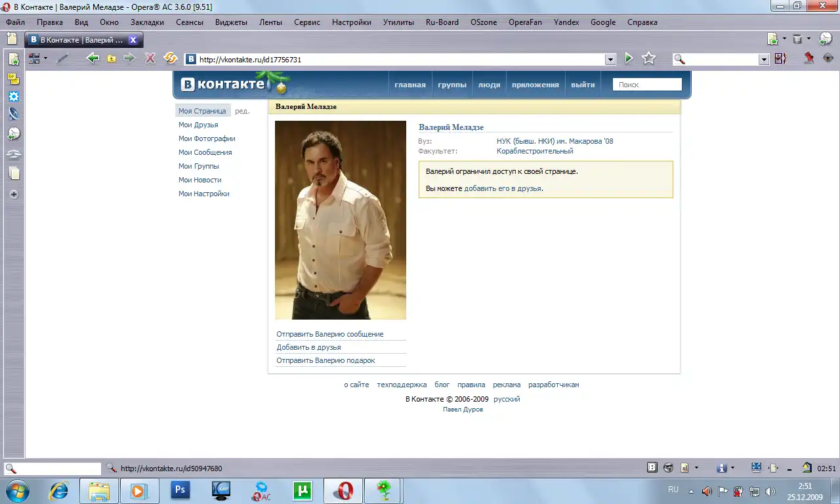Open the History clock panel in sidebar
Screen dimensions: 840x504
pyautogui.click(x=13, y=134)
